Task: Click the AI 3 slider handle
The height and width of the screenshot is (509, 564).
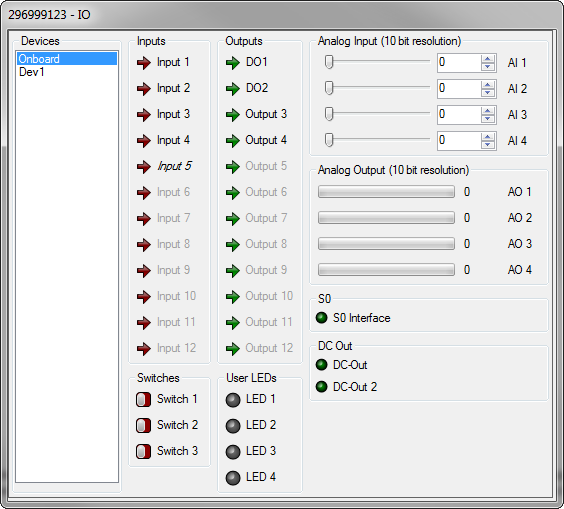Action: tap(329, 114)
